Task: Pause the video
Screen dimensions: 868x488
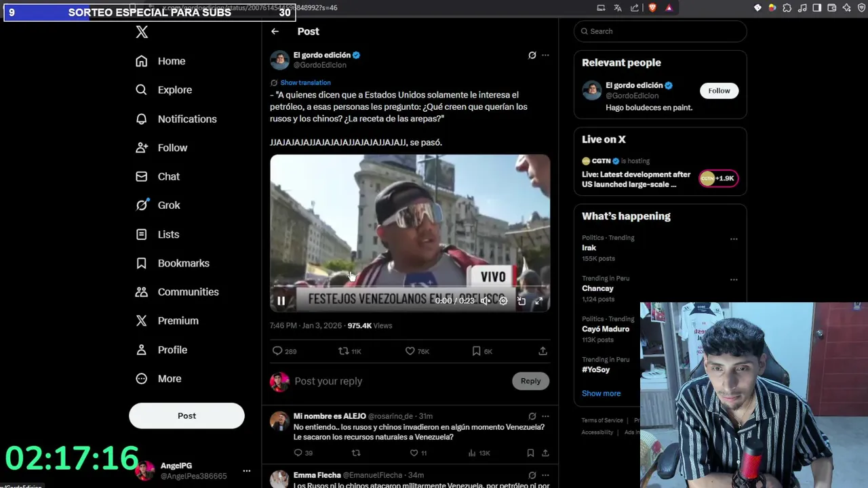Action: pos(281,301)
